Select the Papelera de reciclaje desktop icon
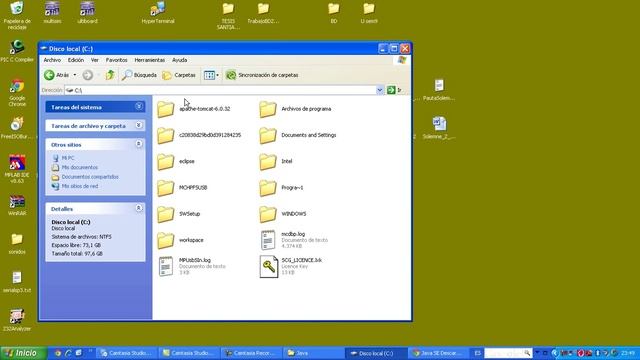640x360 pixels. pos(17,15)
